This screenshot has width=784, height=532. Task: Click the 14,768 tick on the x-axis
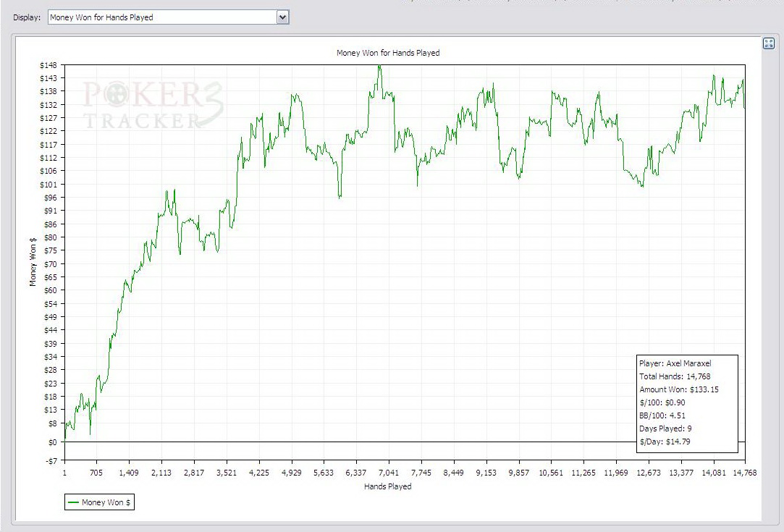coord(745,473)
